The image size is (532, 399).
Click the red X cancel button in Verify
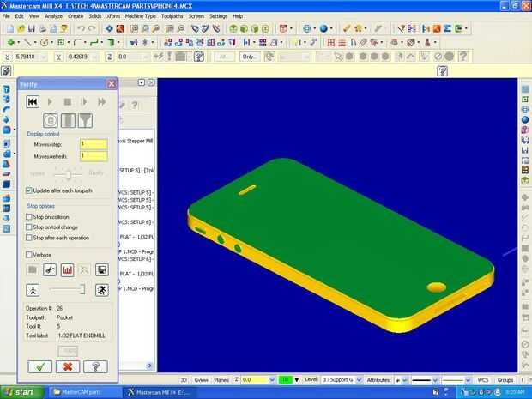(68, 366)
